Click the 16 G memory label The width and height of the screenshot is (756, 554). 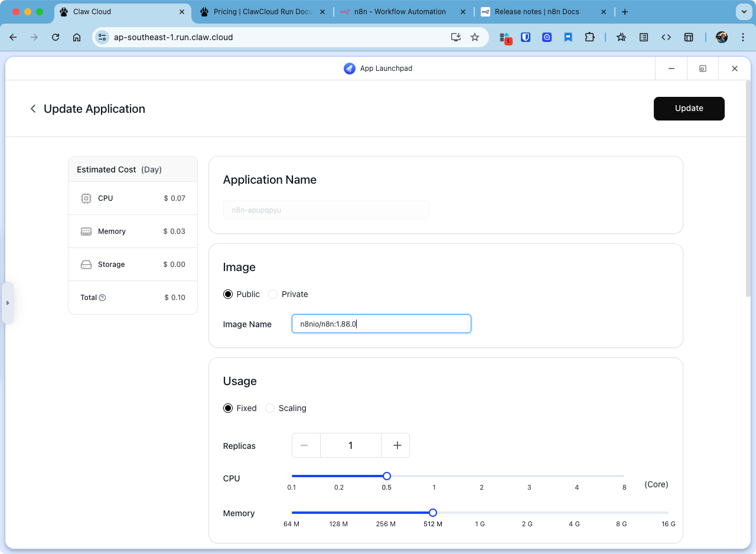[669, 524]
